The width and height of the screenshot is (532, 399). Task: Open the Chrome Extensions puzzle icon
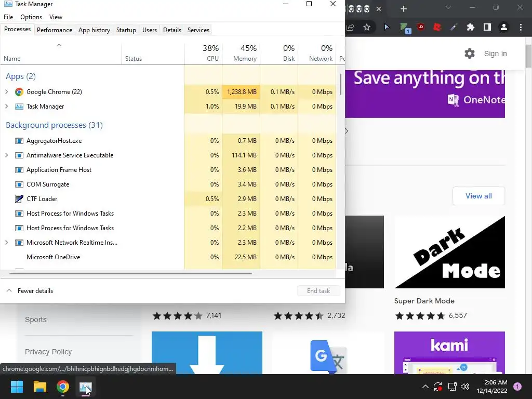coord(470,27)
